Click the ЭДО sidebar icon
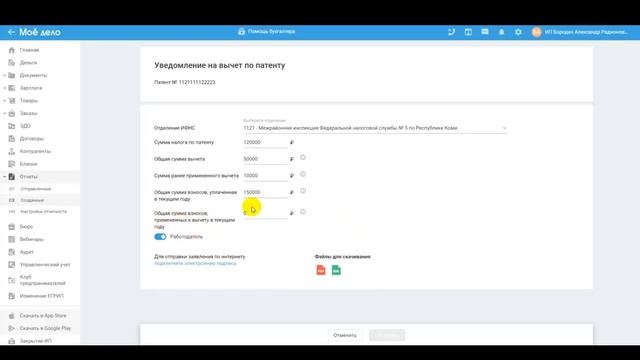The height and width of the screenshot is (360, 640). pyautogui.click(x=11, y=126)
